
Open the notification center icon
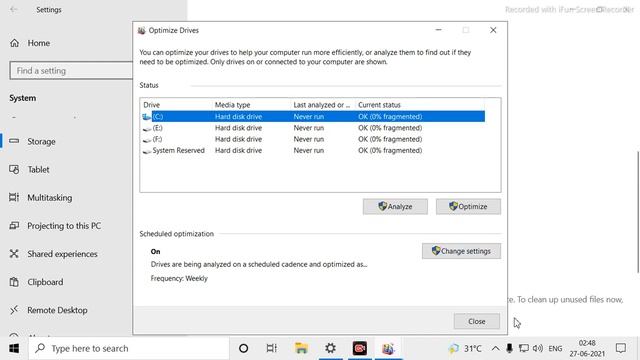pos(621,349)
